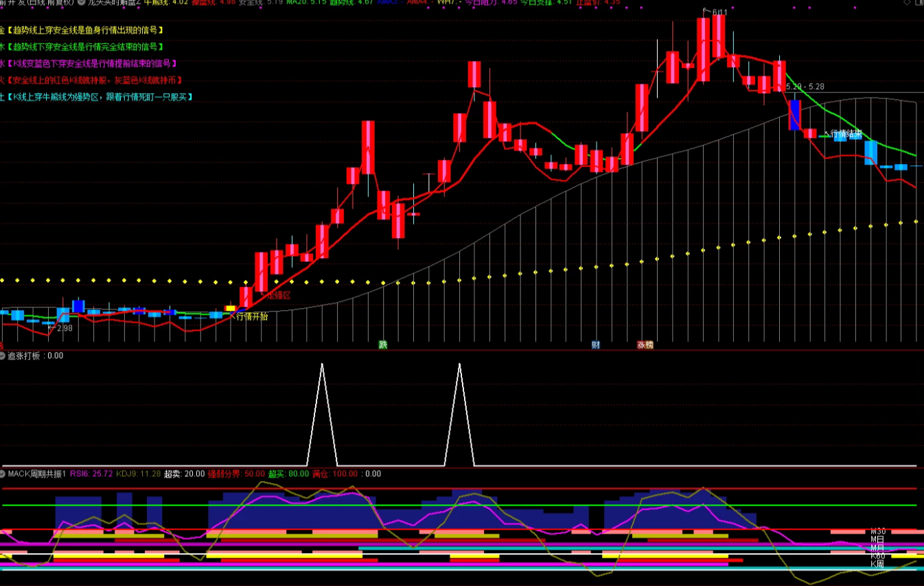
Task: Click the KDJ9 value label
Action: [x=138, y=473]
